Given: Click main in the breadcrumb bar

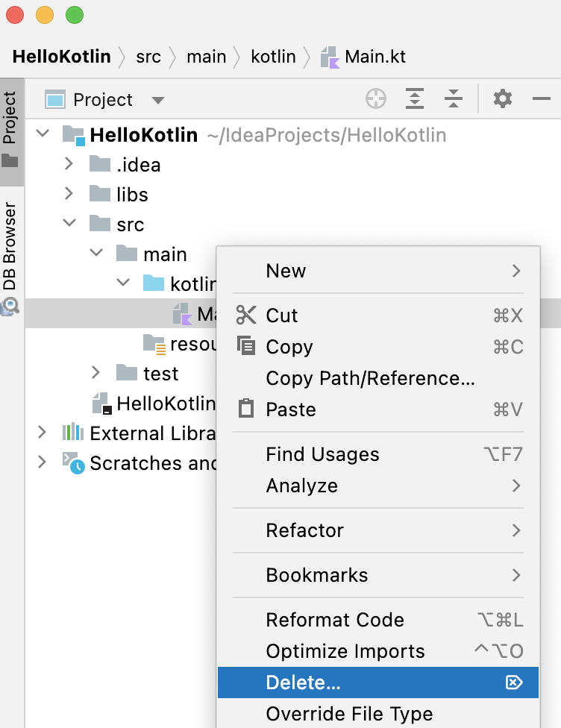Looking at the screenshot, I should tap(206, 57).
